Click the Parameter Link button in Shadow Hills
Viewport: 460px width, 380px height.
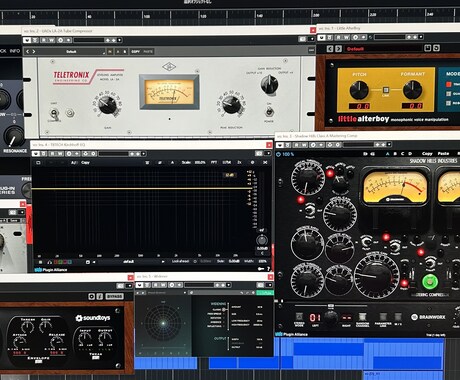click(x=383, y=317)
